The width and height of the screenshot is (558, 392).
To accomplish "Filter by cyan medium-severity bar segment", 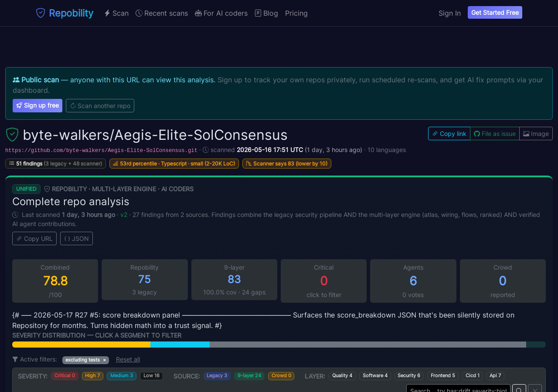I will [180, 345].
